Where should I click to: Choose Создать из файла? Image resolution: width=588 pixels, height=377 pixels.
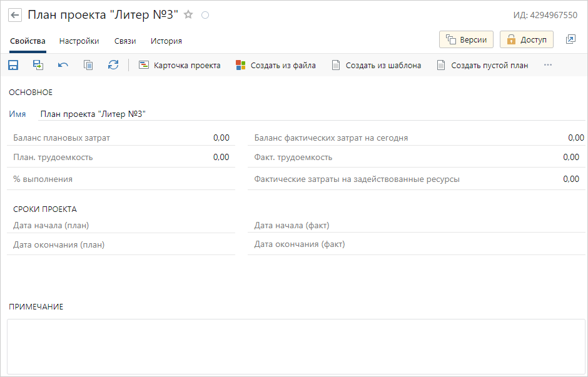[x=275, y=65]
